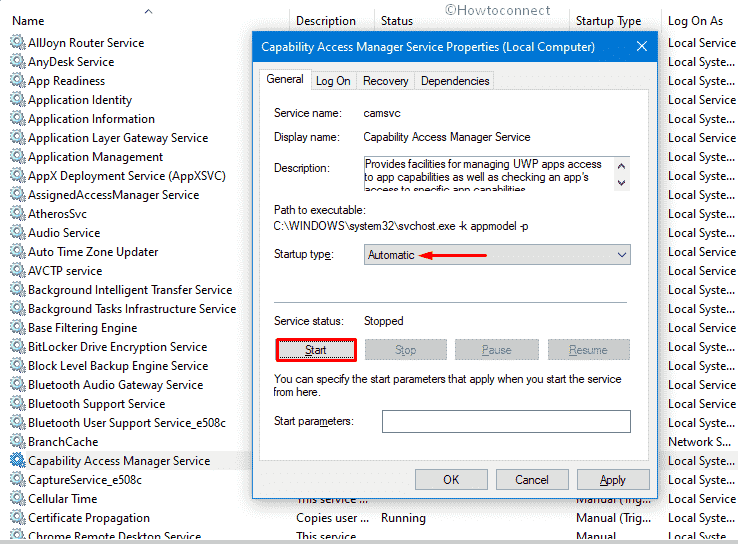
Task: Click gear icon beside Capability Access Manager Service
Action: click(18, 460)
